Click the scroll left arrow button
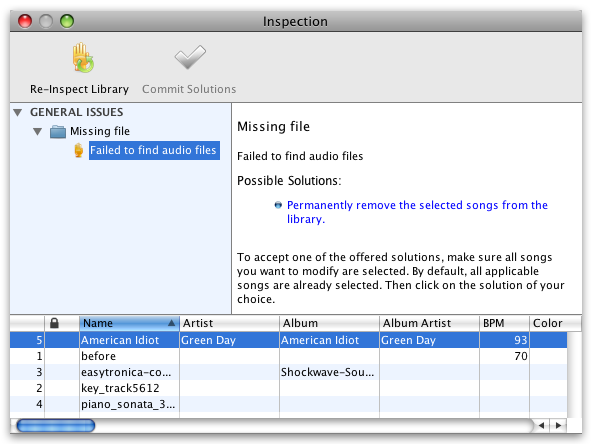 [541, 426]
